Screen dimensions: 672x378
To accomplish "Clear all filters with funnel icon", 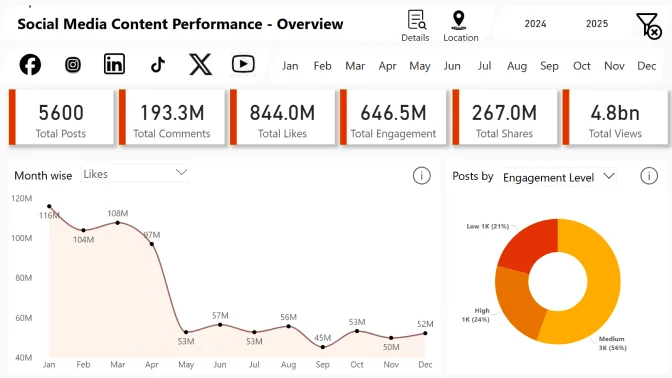I will pos(648,25).
